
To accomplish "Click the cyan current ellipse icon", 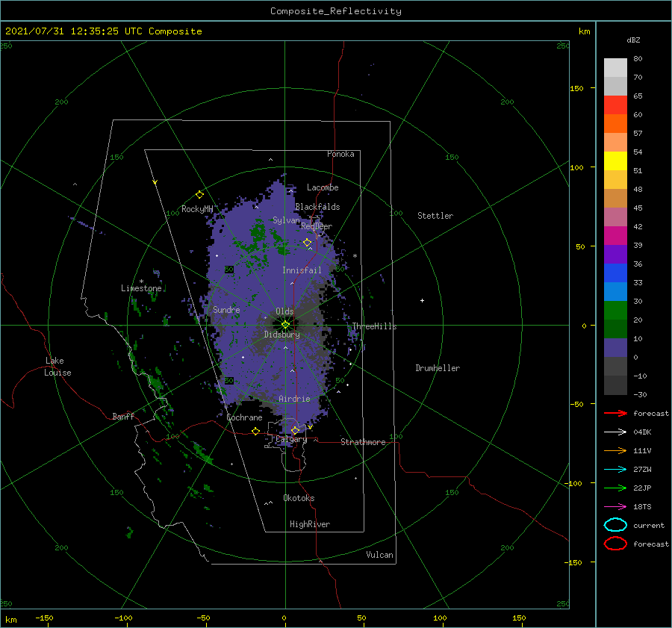I will pos(615,525).
